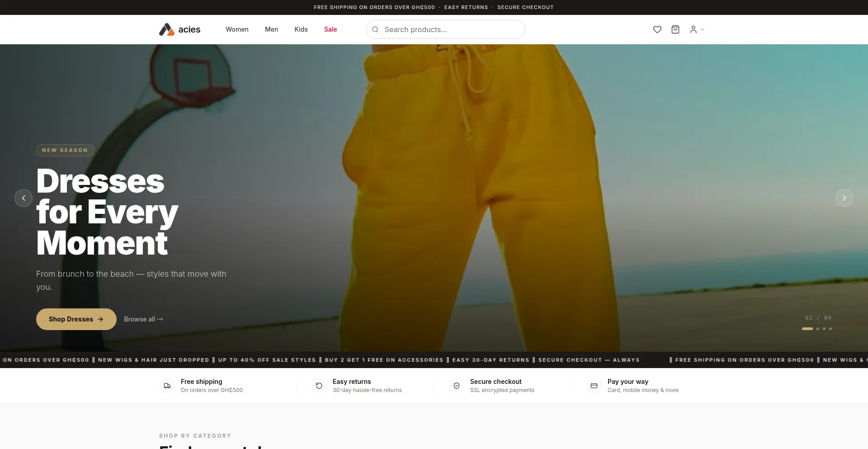Click the 'Free shipping' feature title

(x=202, y=382)
